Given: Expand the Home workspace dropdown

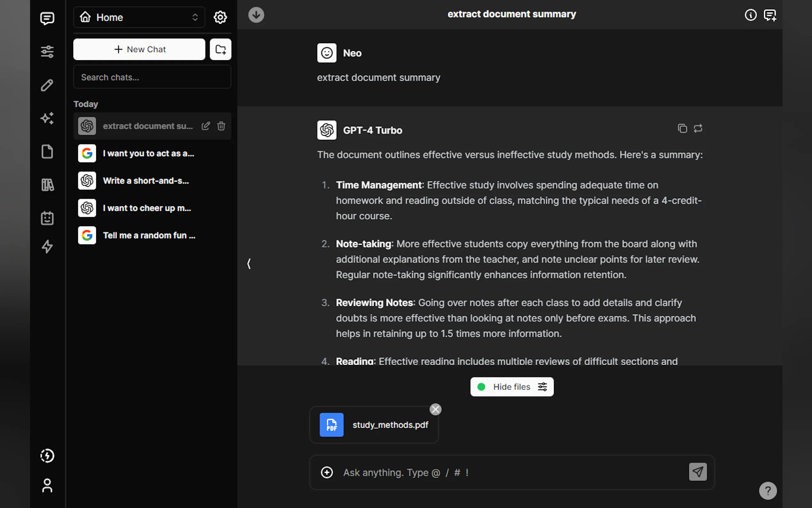Looking at the screenshot, I should [139, 17].
